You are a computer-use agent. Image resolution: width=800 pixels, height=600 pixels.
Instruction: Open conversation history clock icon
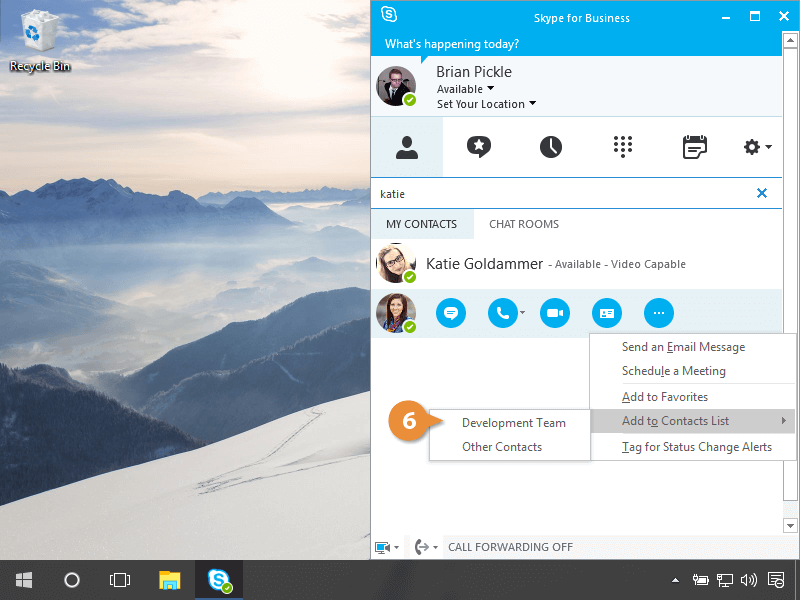551,147
